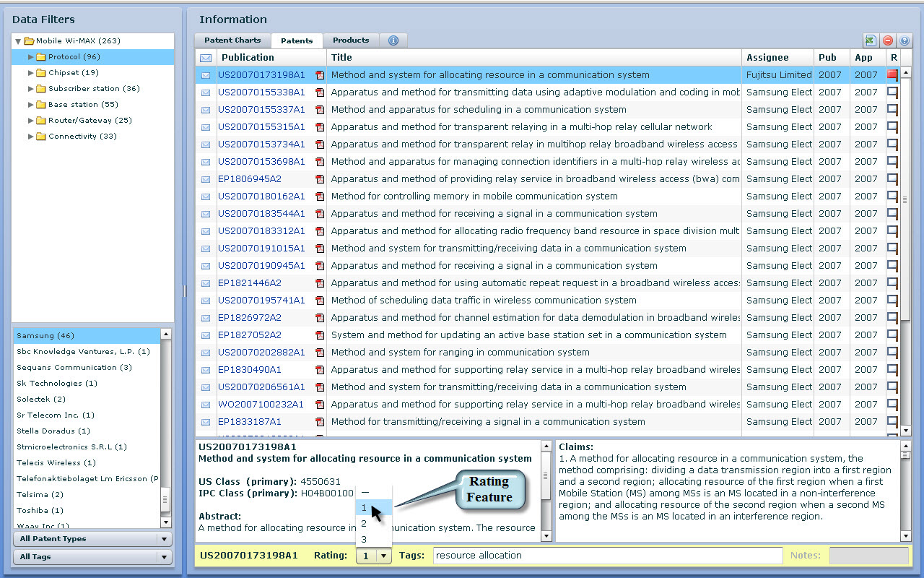Click email icon for EP1806945A2 row
Image resolution: width=924 pixels, height=578 pixels.
click(x=206, y=179)
